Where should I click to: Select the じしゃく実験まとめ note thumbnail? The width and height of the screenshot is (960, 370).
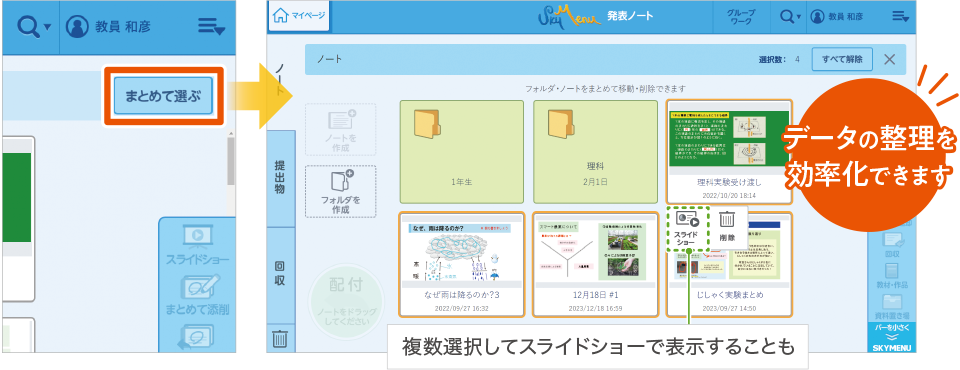coord(729,265)
